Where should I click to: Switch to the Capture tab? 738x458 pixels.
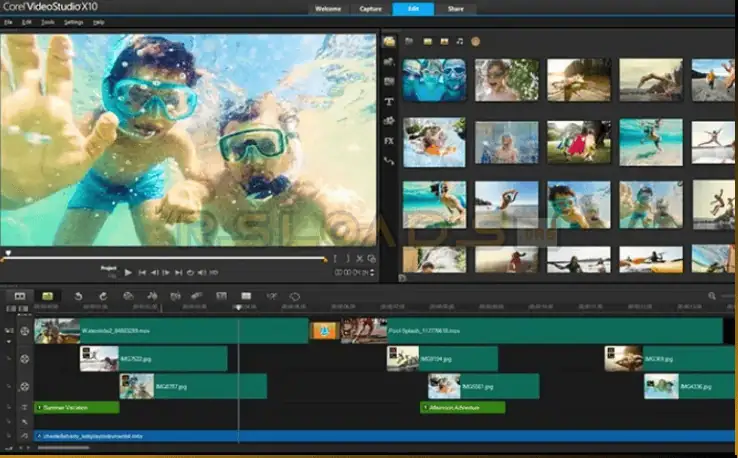(x=370, y=9)
